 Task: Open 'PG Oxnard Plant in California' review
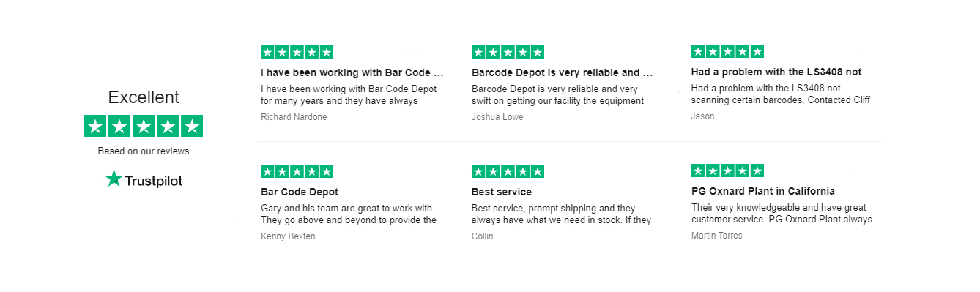pyautogui.click(x=763, y=192)
